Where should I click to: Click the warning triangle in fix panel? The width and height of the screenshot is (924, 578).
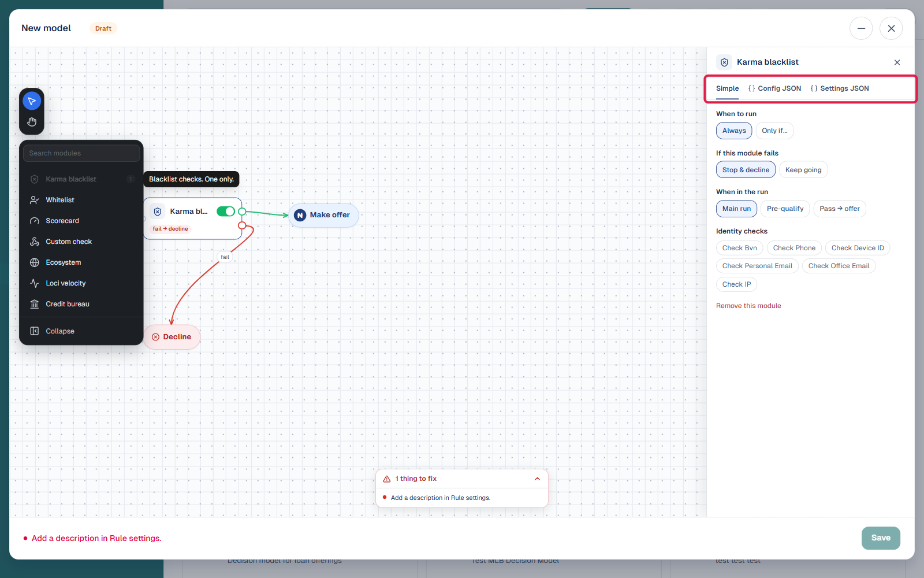(387, 479)
